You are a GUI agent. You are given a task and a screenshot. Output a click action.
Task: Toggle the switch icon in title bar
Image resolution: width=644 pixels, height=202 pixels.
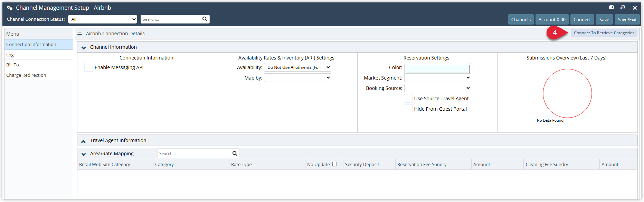tap(611, 7)
